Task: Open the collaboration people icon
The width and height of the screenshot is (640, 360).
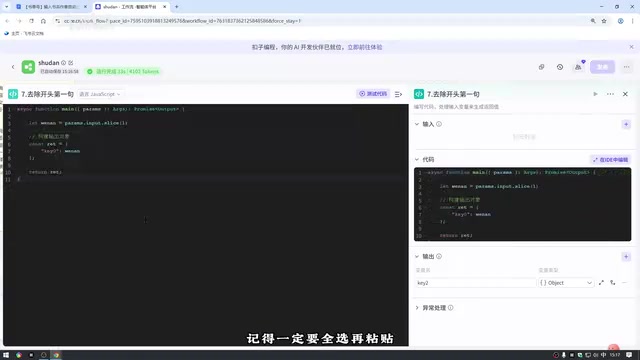Action: coord(578,67)
